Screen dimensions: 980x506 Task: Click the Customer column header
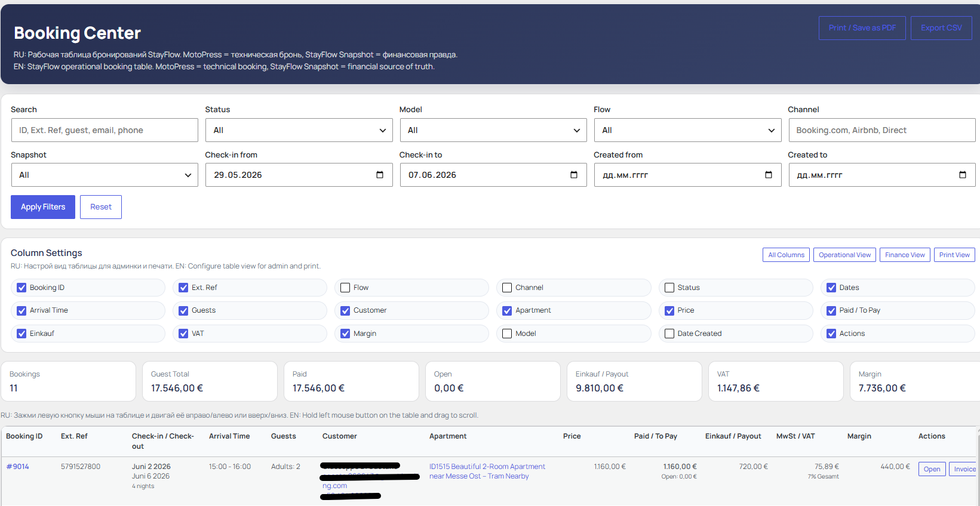(x=340, y=436)
